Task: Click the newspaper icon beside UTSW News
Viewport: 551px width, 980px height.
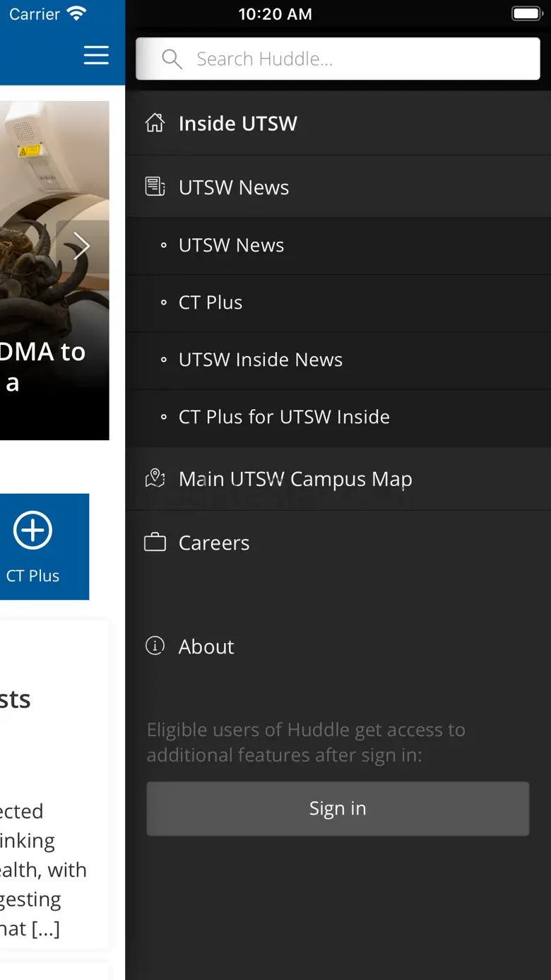Action: 155,187
